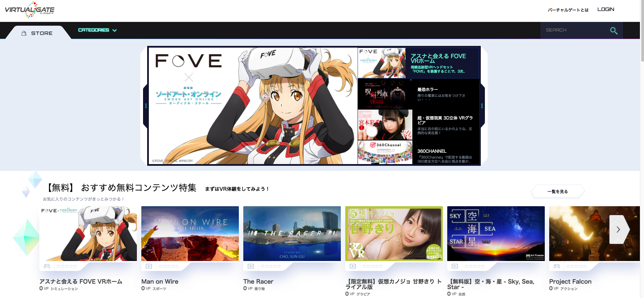Image resolution: width=644 pixels, height=298 pixels.
Task: Select アスナと会える FOVE VRホーム banner item
Action: pyautogui.click(x=418, y=63)
